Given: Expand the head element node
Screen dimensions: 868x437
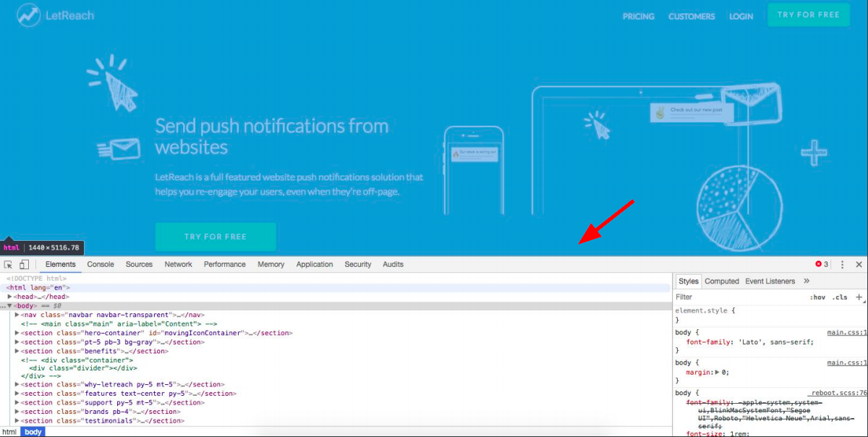Looking at the screenshot, I should pyautogui.click(x=10, y=297).
